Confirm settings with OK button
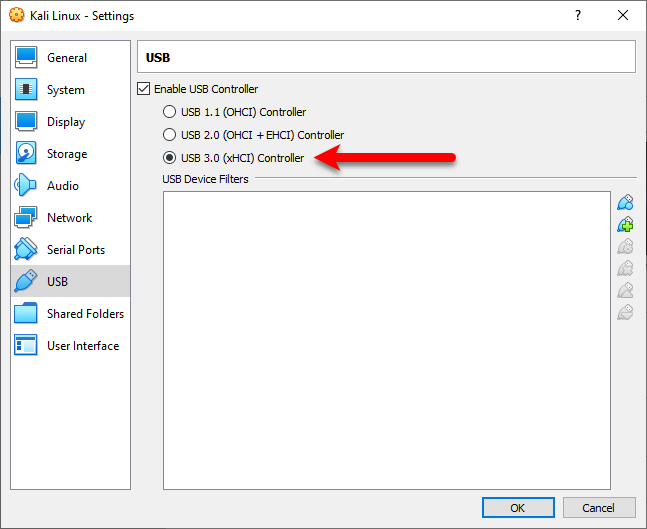 [518, 508]
